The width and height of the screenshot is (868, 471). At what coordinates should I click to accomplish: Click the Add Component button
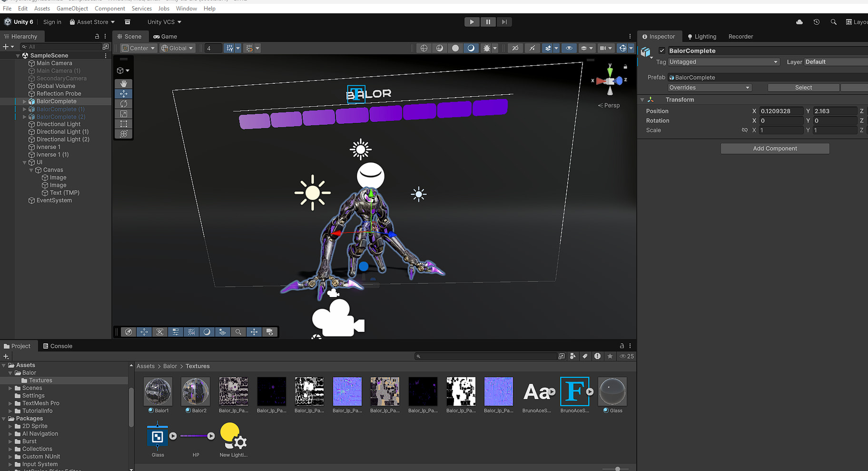(775, 149)
